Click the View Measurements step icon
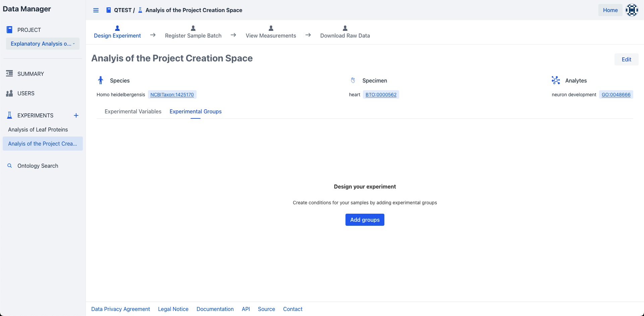This screenshot has height=316, width=644. pos(271,28)
